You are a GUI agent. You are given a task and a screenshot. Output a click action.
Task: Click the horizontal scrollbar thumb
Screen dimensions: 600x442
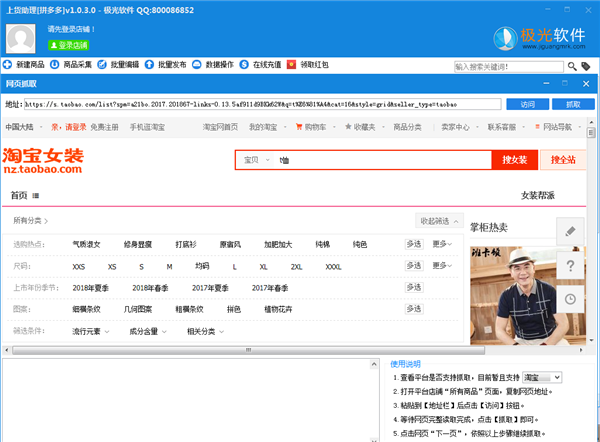pos(248,350)
